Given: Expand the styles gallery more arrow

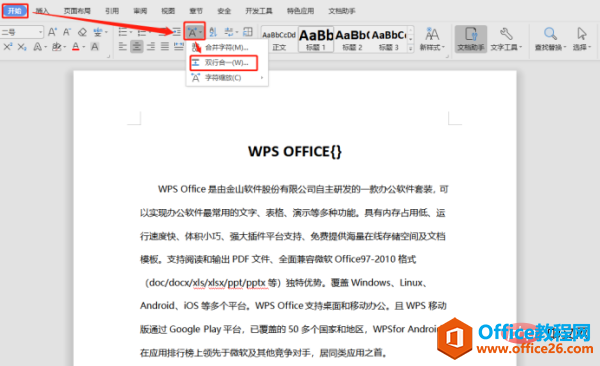Looking at the screenshot, I should pos(411,48).
